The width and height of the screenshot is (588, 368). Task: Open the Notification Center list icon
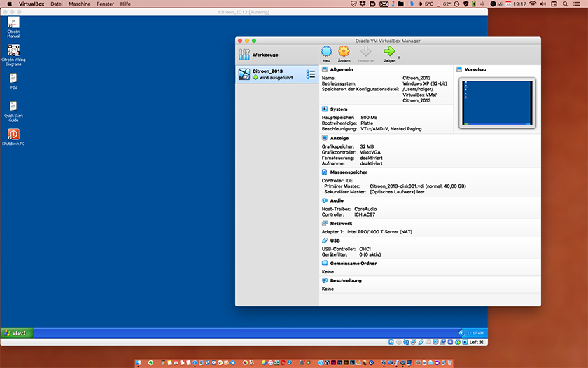point(577,4)
